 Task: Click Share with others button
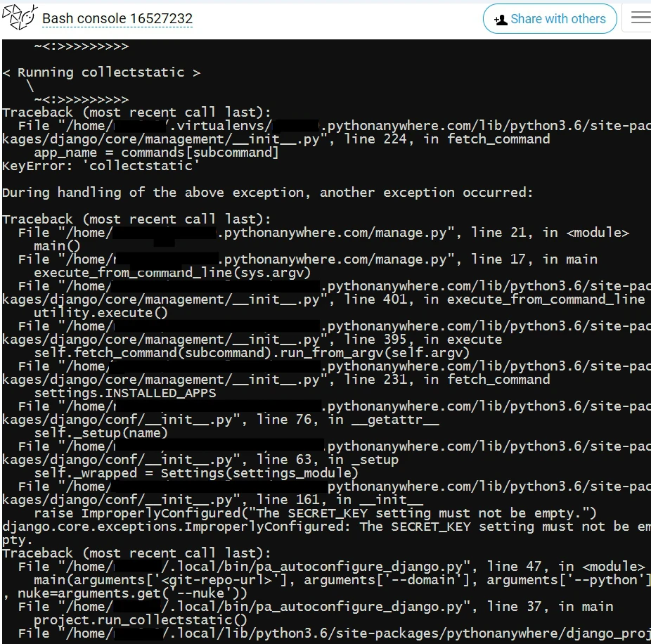pos(550,19)
